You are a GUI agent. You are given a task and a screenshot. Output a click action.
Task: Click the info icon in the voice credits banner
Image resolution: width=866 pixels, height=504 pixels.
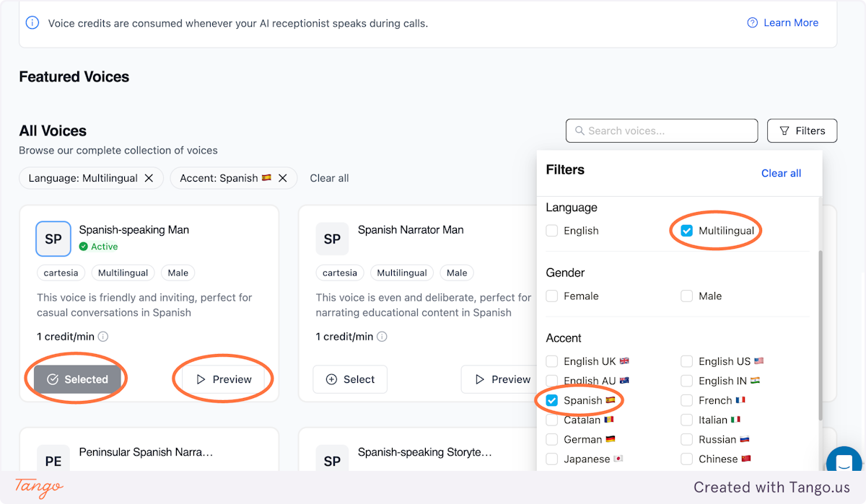click(32, 23)
